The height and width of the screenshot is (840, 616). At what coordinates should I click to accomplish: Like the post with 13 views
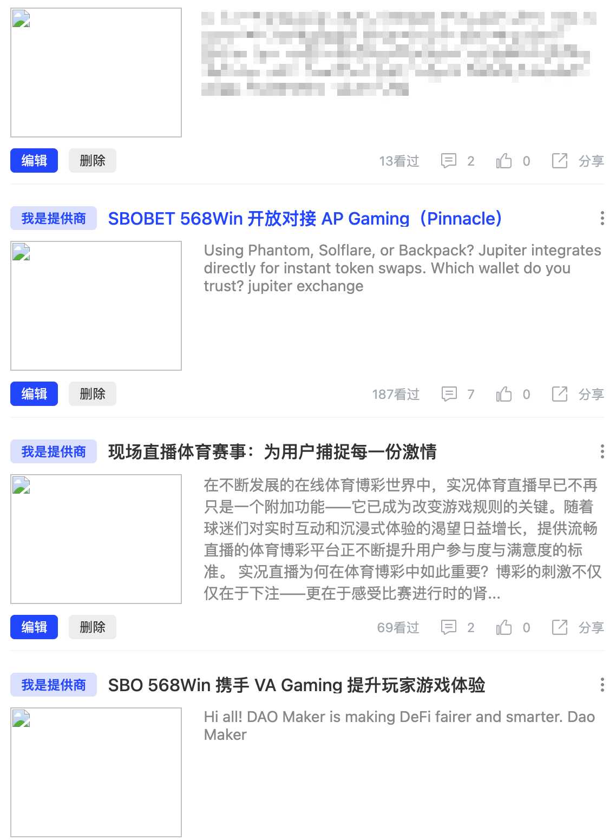click(x=504, y=161)
